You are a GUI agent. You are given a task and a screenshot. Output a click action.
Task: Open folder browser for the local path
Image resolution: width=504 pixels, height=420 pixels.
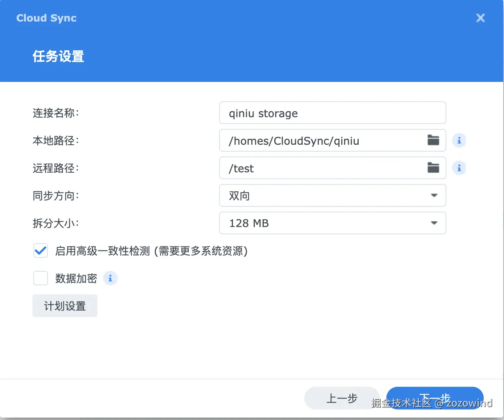[x=433, y=140]
